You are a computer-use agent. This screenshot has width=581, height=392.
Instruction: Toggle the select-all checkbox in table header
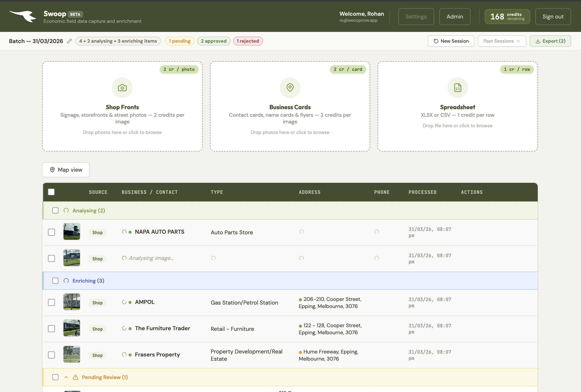51,192
